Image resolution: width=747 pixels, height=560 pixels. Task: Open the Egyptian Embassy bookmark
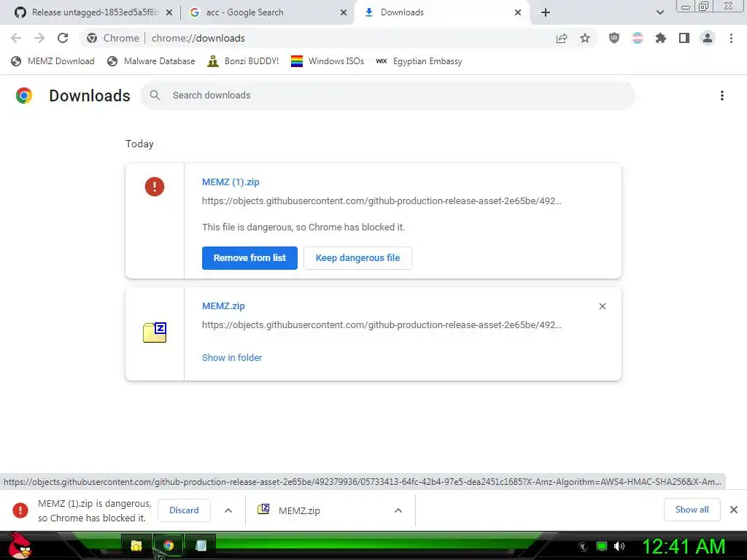tap(419, 61)
